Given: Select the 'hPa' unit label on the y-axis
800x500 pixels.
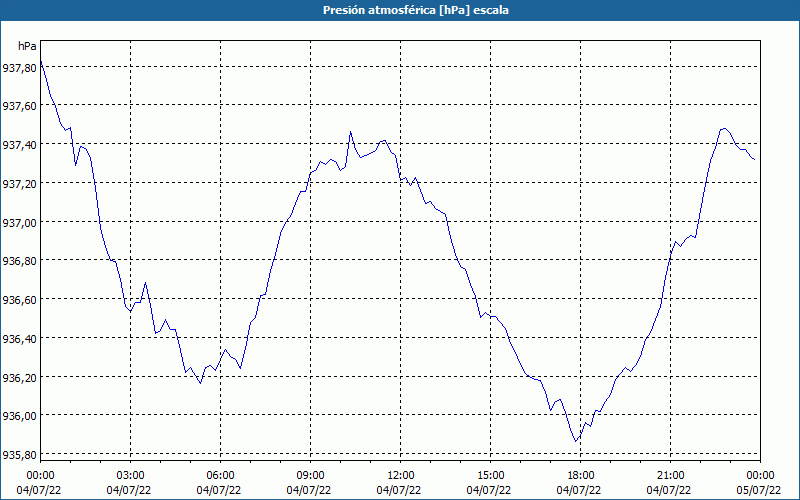Looking at the screenshot, I should [27, 46].
